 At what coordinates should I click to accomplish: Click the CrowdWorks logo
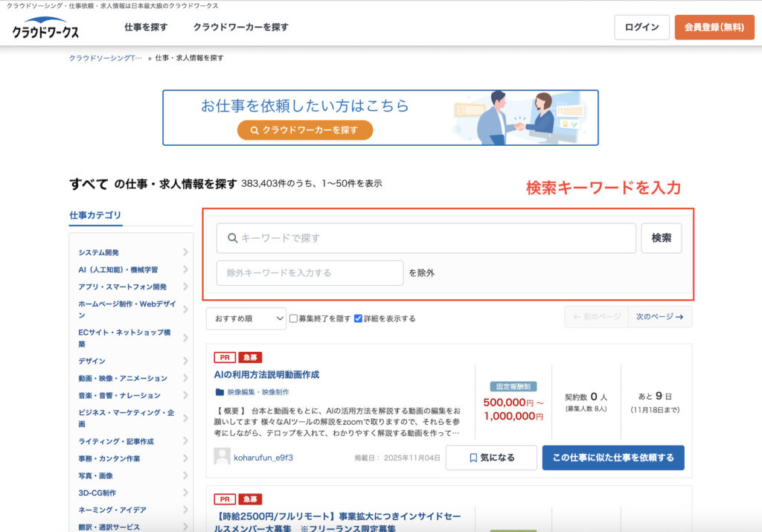click(45, 28)
